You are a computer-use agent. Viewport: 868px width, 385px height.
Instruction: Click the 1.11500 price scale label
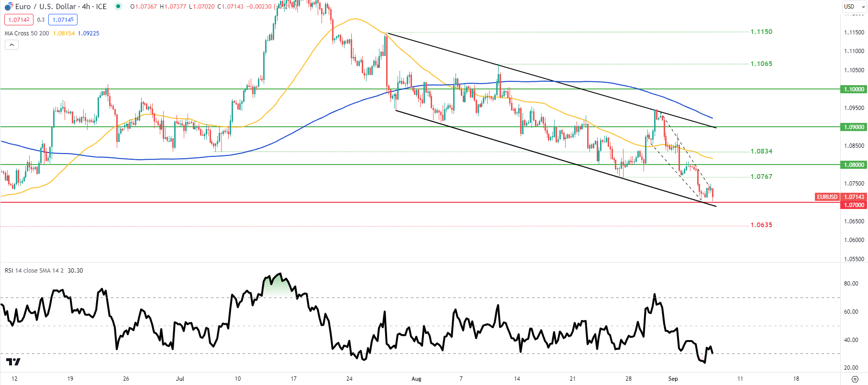tap(854, 33)
